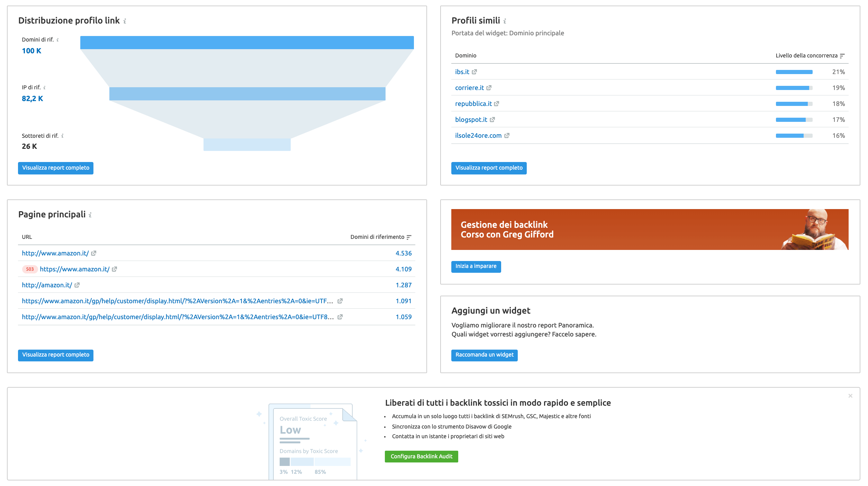The width and height of the screenshot is (868, 486).
Task: Close the toxic backlink promo banner
Action: [850, 396]
